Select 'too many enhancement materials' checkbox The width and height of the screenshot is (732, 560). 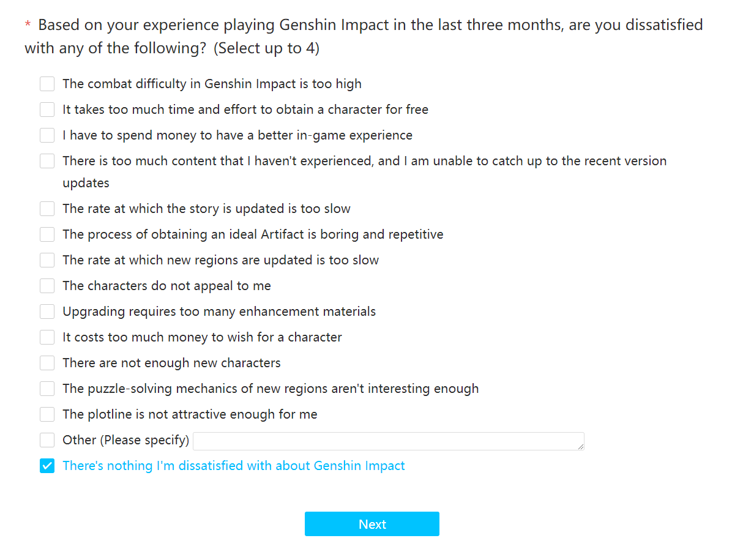point(47,312)
